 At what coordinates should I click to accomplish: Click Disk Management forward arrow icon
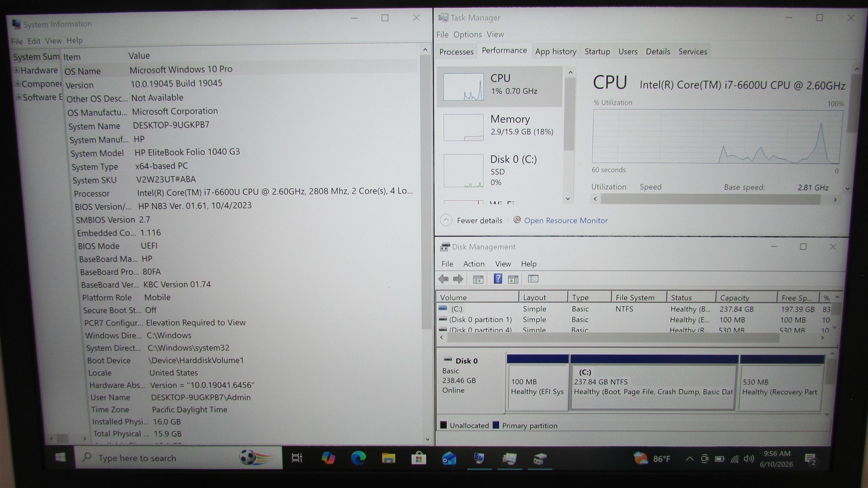(458, 279)
